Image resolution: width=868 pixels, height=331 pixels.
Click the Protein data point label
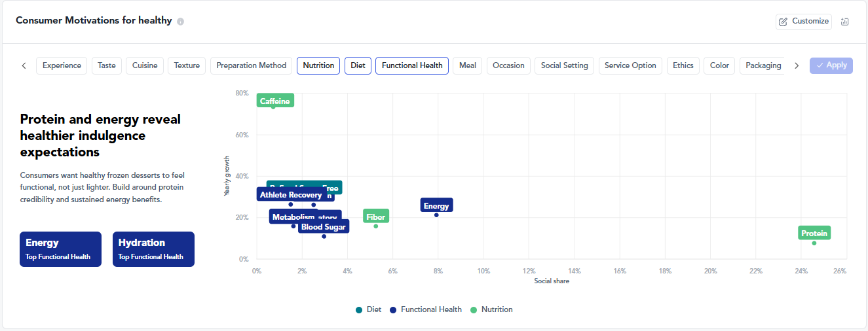(814, 233)
